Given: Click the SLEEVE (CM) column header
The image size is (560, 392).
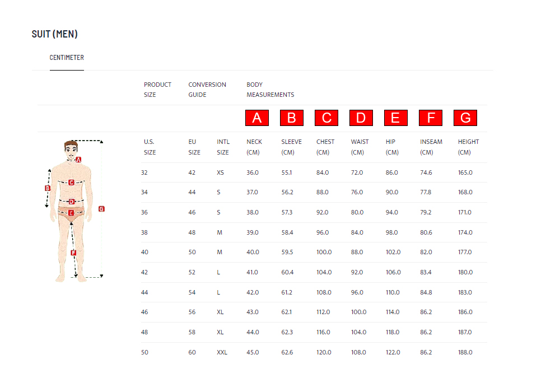Looking at the screenshot, I should click(x=291, y=147).
